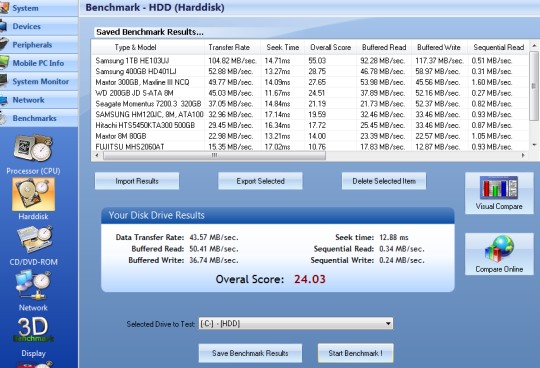Open the Selected Drive to Test dropdown
Image resolution: width=540 pixels, height=368 pixels.
coord(295,324)
